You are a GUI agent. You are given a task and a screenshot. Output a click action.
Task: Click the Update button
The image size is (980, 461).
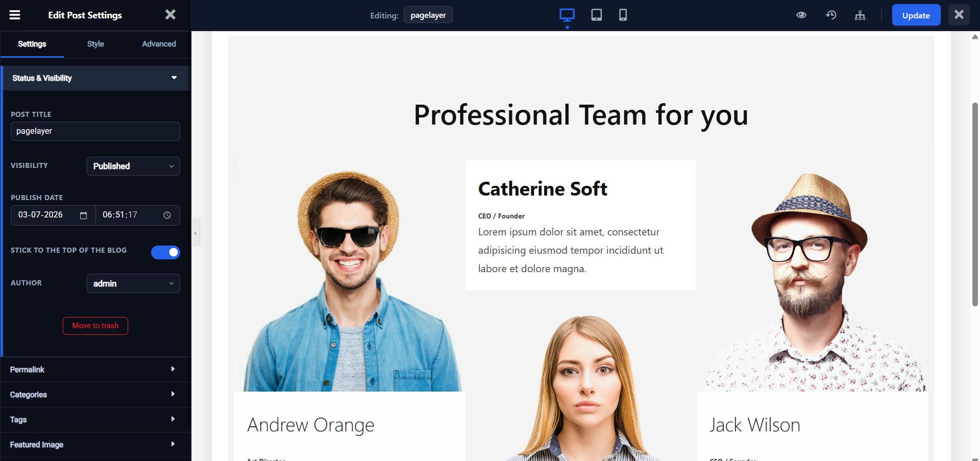916,15
